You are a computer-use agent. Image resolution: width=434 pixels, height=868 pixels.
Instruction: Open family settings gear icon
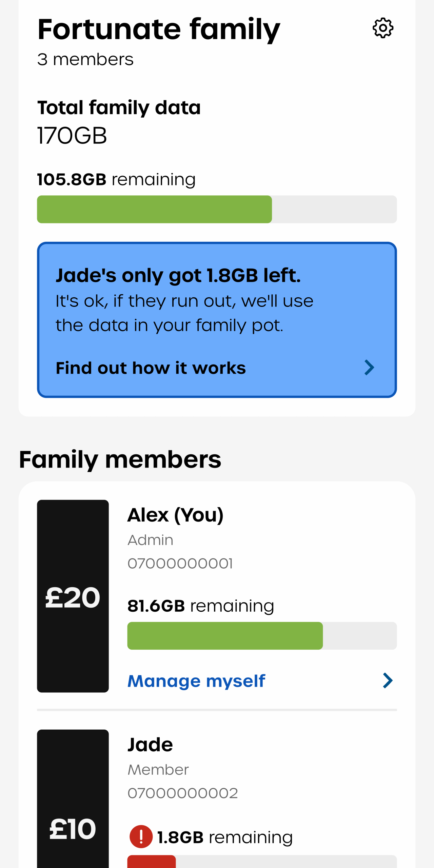point(383,28)
